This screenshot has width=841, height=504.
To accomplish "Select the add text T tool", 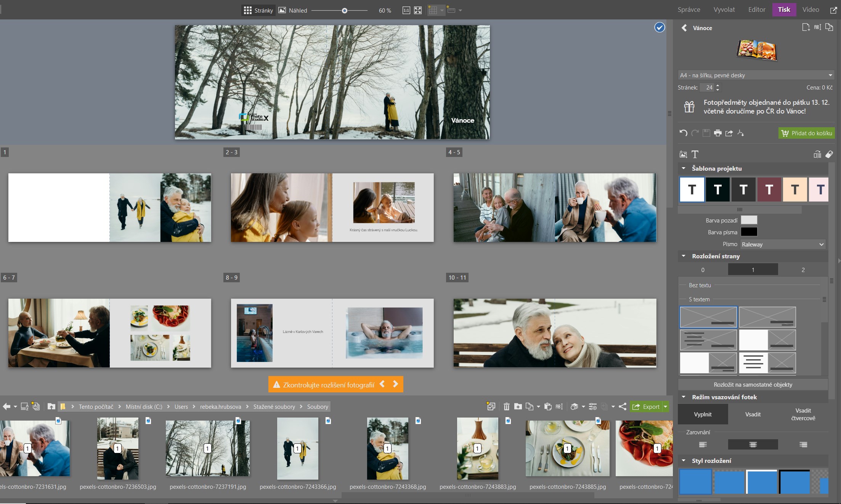I will 695,154.
